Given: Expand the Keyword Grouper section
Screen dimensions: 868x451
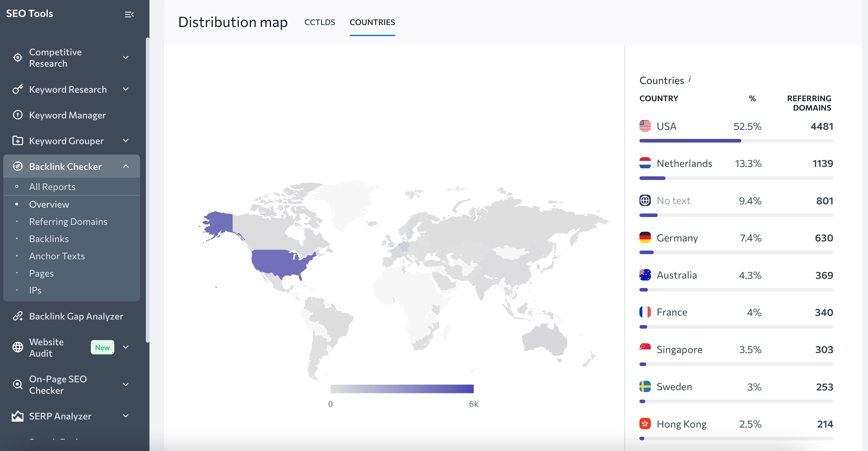Looking at the screenshot, I should click(x=126, y=141).
